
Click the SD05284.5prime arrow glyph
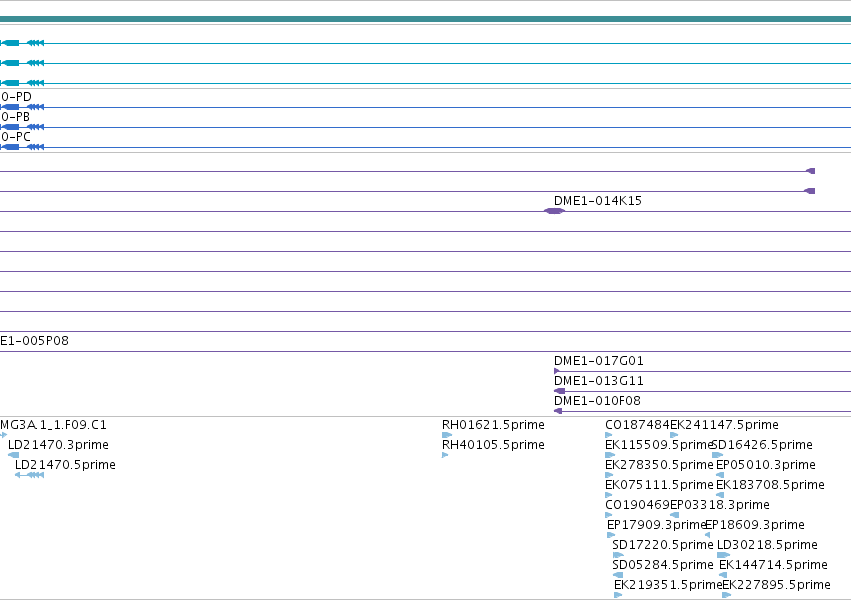click(618, 575)
